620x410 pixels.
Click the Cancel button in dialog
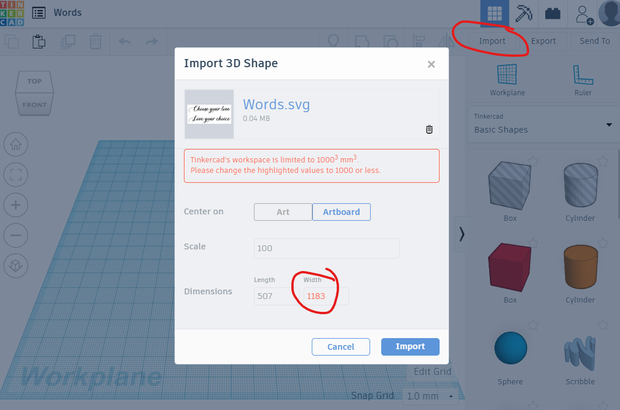pyautogui.click(x=341, y=347)
